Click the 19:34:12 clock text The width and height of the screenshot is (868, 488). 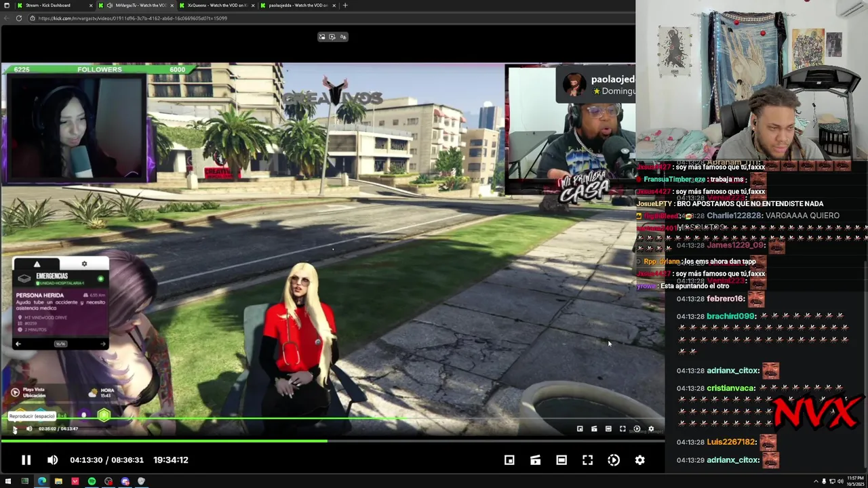[171, 460]
